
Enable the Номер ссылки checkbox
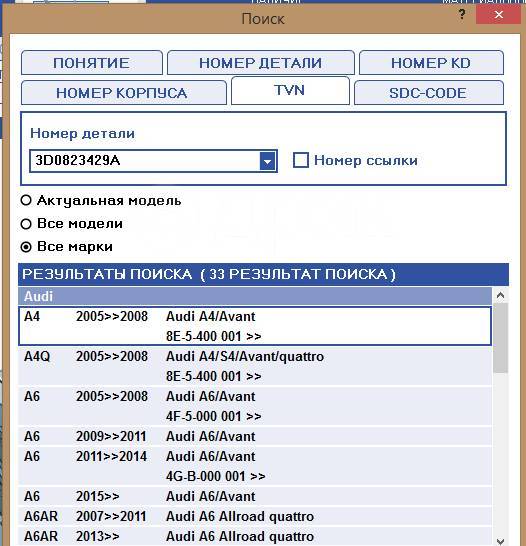(x=301, y=160)
